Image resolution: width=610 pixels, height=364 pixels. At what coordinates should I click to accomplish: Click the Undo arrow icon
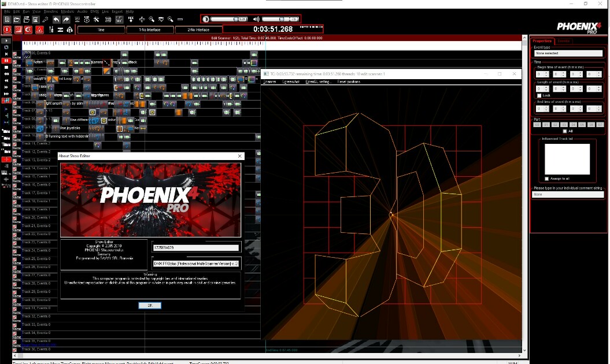(x=57, y=20)
